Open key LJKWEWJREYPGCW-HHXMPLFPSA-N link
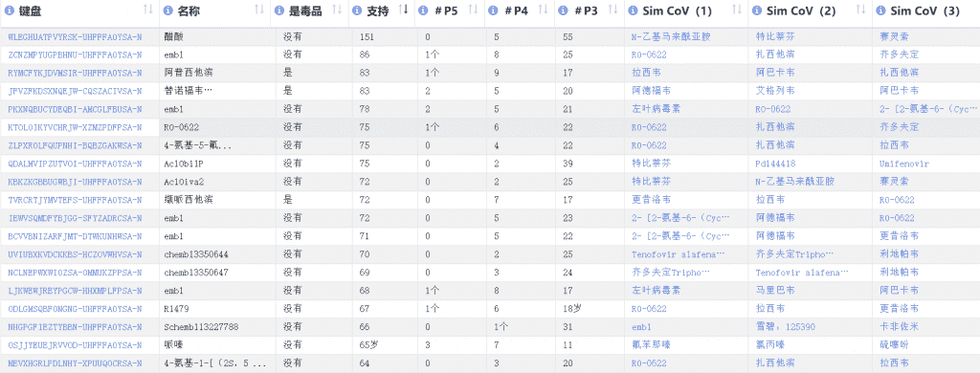 (75, 291)
